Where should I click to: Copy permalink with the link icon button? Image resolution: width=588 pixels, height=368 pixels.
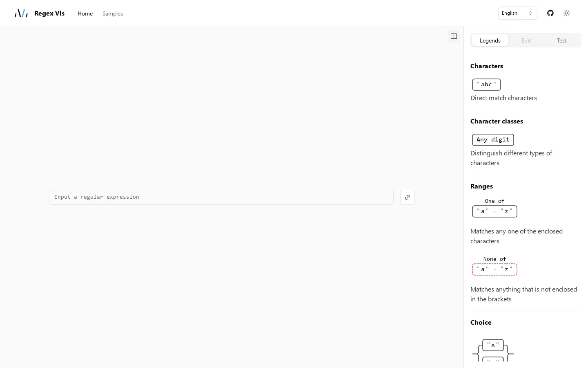click(x=407, y=197)
